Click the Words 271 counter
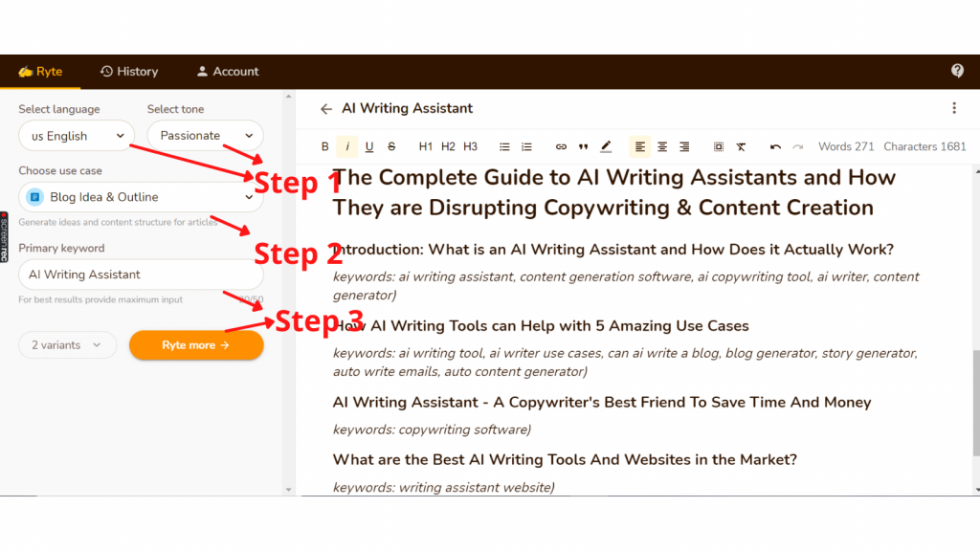Viewport: 980px width, 551px height. click(846, 146)
